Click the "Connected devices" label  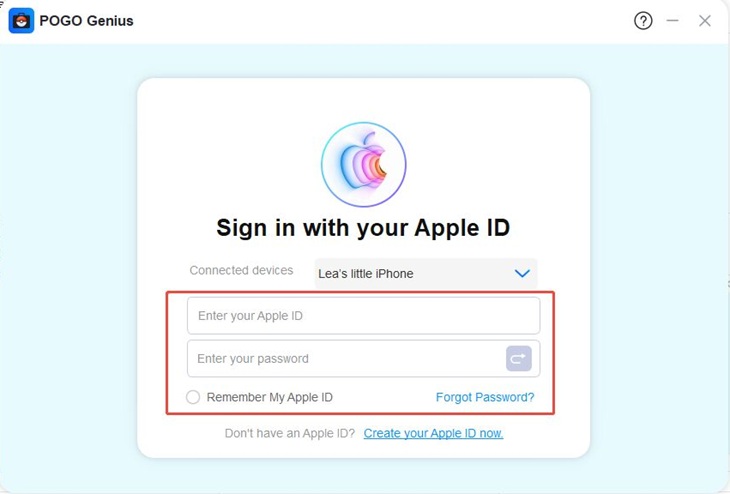(x=241, y=270)
